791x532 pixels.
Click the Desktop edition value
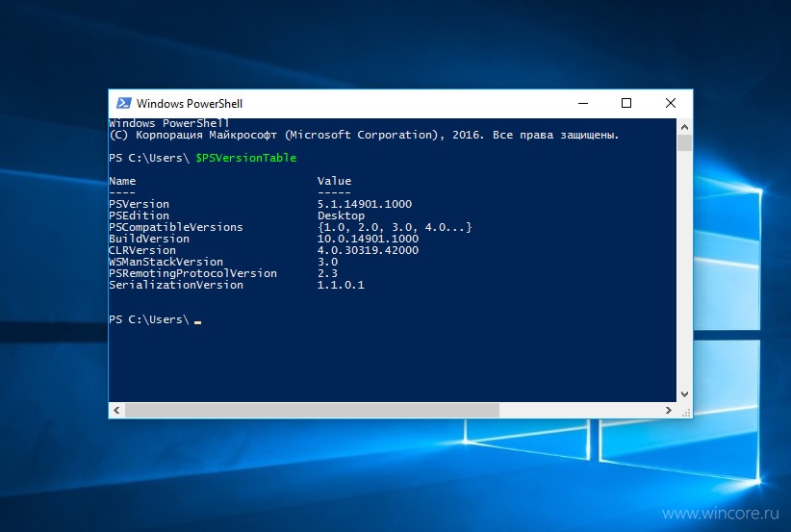[x=341, y=215]
